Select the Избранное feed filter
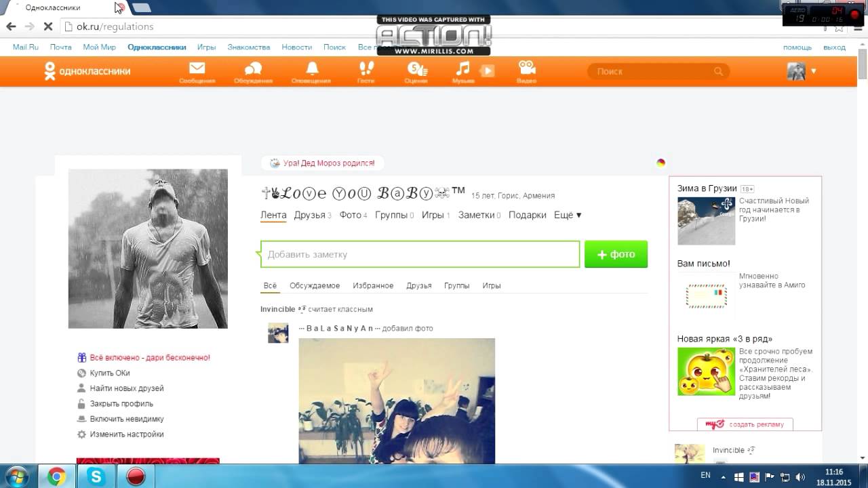Screen dimensions: 868x488 (373, 285)
